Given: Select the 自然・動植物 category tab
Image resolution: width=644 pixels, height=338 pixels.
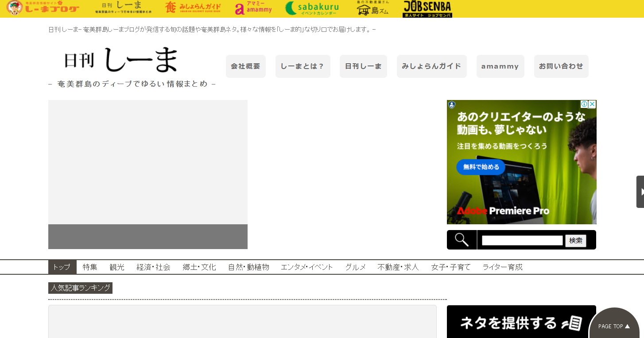Looking at the screenshot, I should tap(248, 267).
